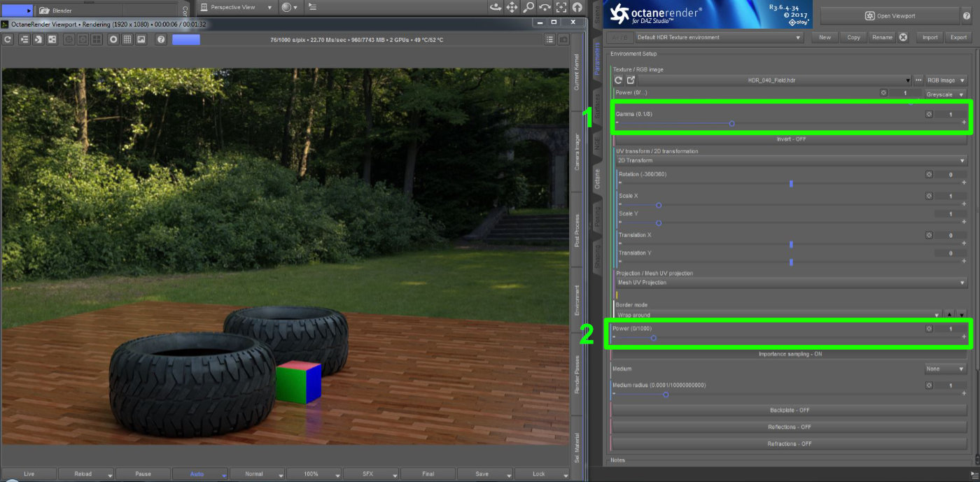Open the RGB Image type dropdown
Screen dimensions: 980x482
[946, 80]
